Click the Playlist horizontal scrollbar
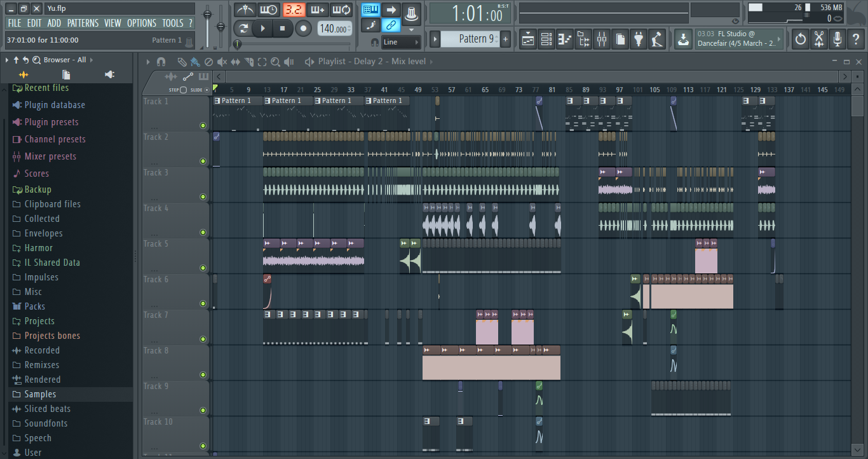The width and height of the screenshot is (868, 459). coord(532,77)
